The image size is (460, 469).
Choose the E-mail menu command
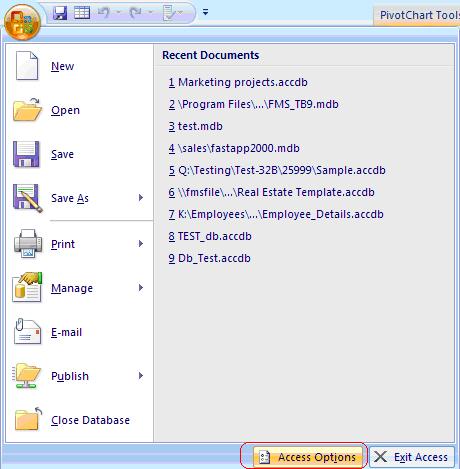coord(79,332)
